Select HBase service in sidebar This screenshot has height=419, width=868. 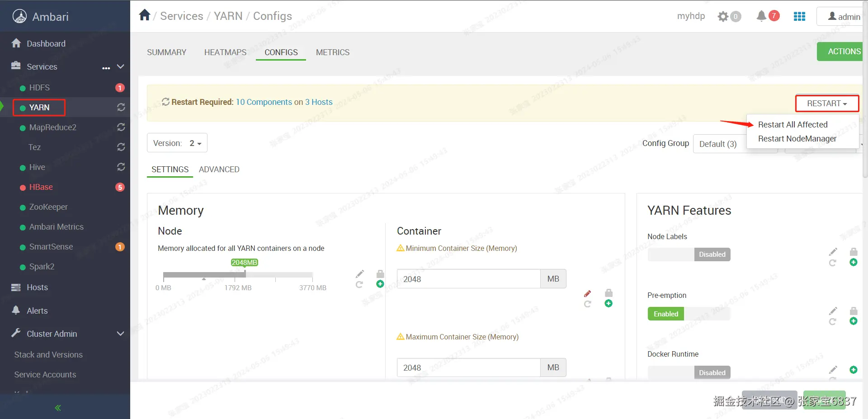(x=41, y=187)
